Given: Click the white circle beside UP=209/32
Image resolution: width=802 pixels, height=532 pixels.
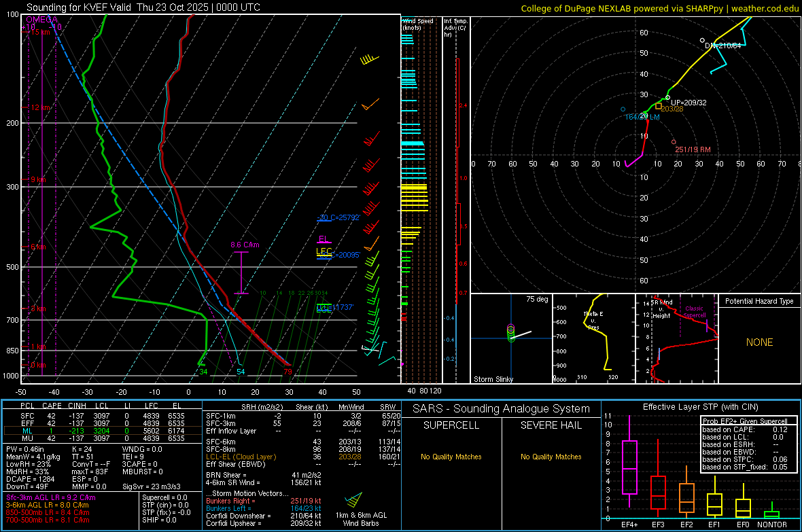Looking at the screenshot, I should coord(667,97).
